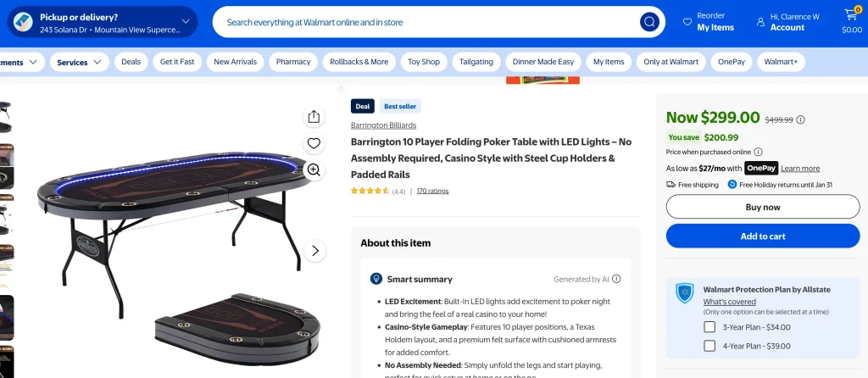Click the search magnifier icon
Screen dimensions: 868x378
pos(649,22)
